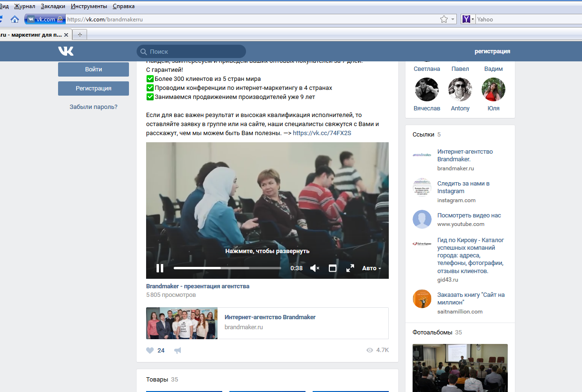
Task: Click the like count 24
Action: pos(161,351)
